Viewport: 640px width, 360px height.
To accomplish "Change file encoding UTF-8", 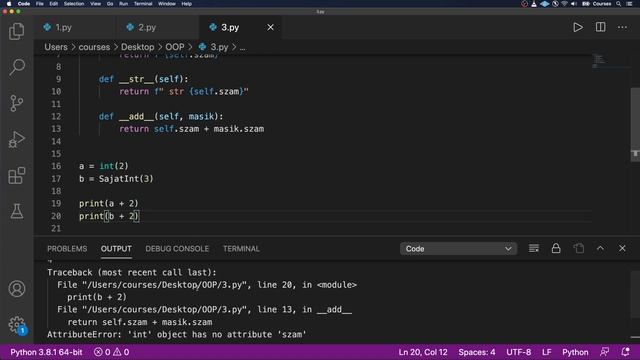I will coord(519,352).
